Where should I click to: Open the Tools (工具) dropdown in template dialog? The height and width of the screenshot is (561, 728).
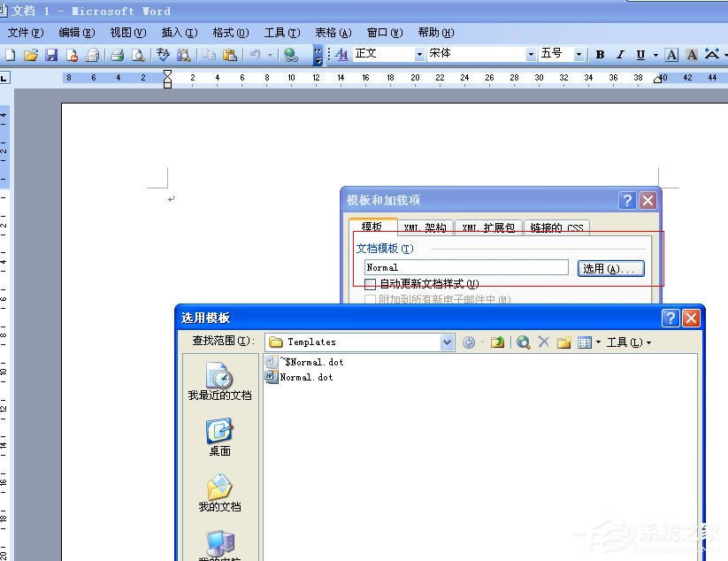(x=629, y=342)
